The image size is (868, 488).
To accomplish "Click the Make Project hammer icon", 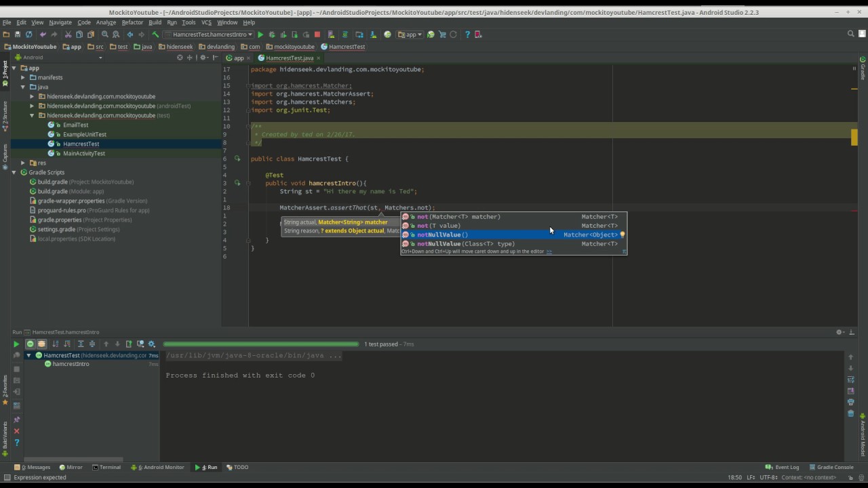I will pyautogui.click(x=155, y=35).
